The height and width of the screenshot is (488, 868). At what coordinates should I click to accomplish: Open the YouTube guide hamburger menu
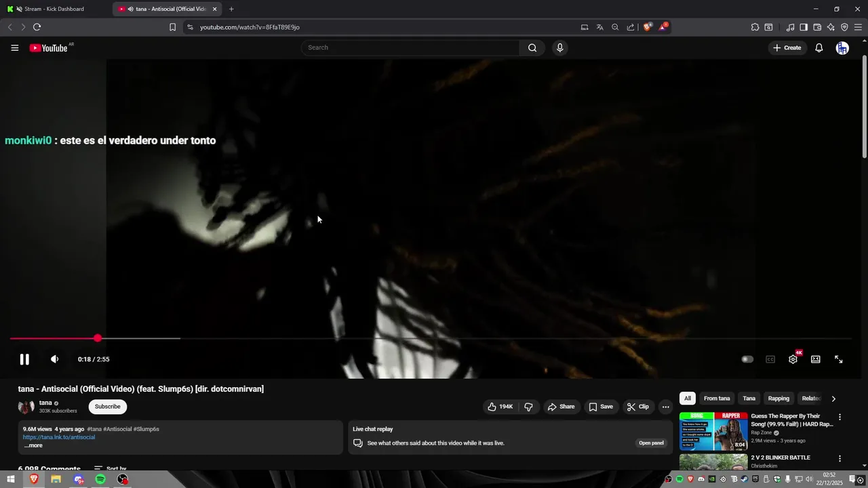pyautogui.click(x=14, y=47)
